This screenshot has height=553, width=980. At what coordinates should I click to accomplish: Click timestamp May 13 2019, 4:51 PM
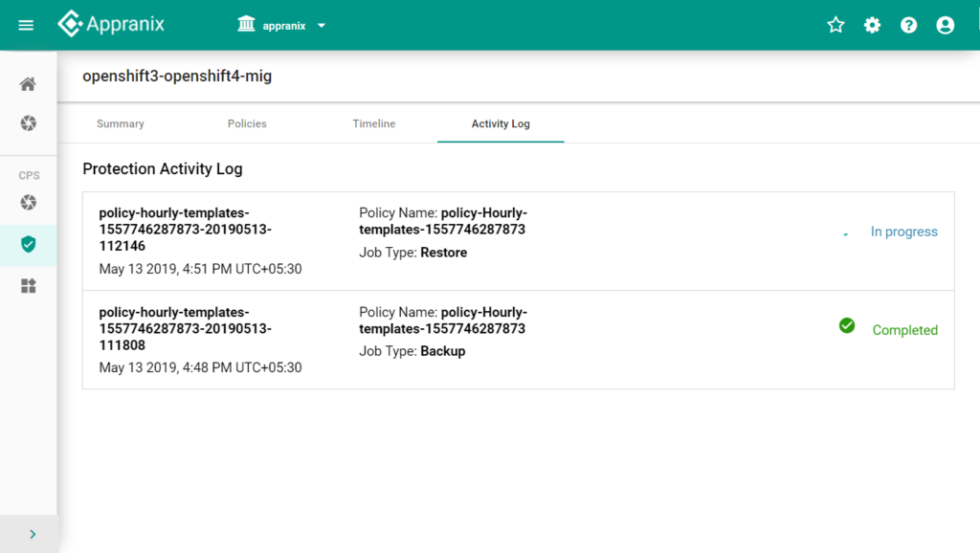click(x=201, y=269)
